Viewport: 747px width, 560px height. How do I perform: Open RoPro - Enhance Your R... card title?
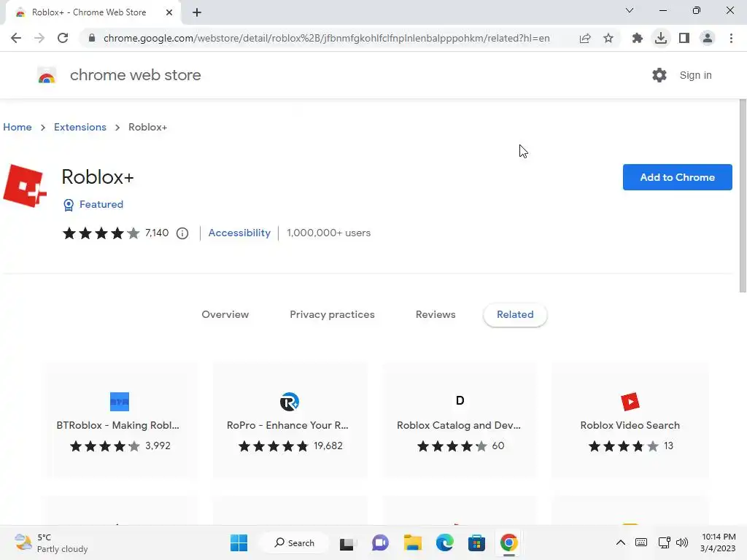tap(287, 425)
